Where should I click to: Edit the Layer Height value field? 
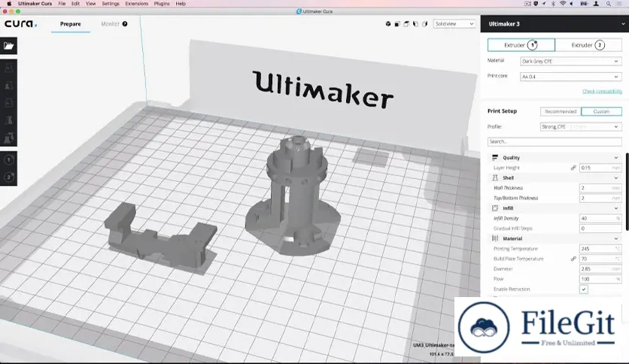point(600,168)
